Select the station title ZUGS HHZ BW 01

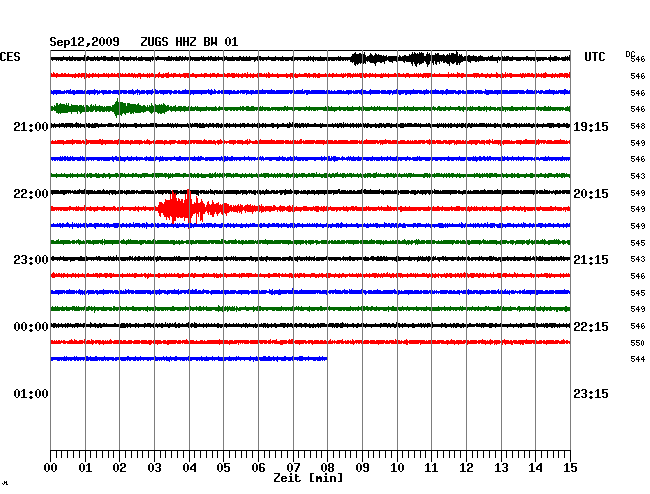point(189,42)
